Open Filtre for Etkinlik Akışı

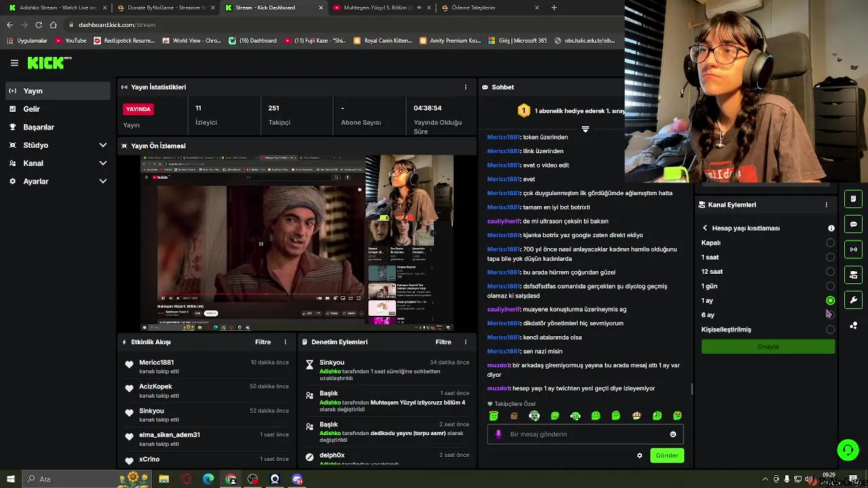pyautogui.click(x=263, y=342)
